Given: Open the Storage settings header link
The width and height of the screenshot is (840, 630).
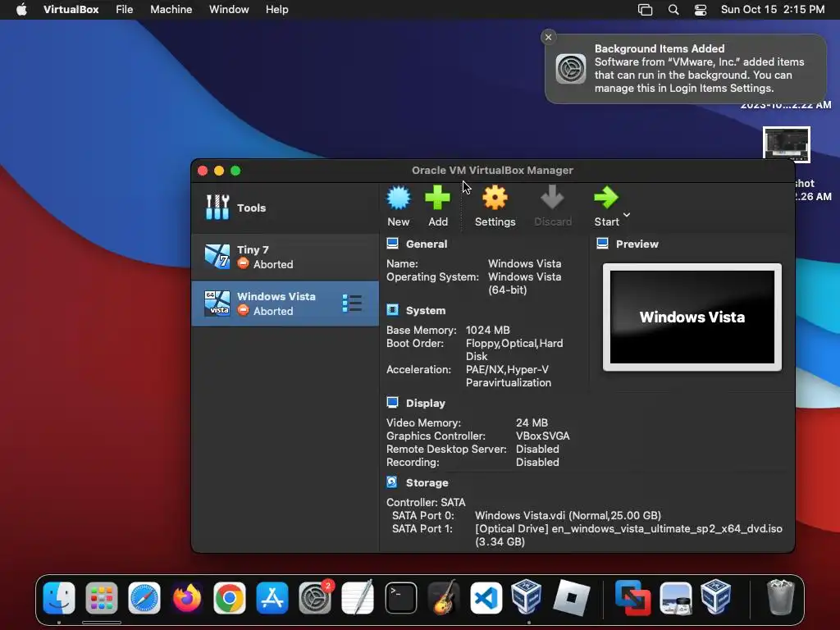Looking at the screenshot, I should tap(427, 483).
